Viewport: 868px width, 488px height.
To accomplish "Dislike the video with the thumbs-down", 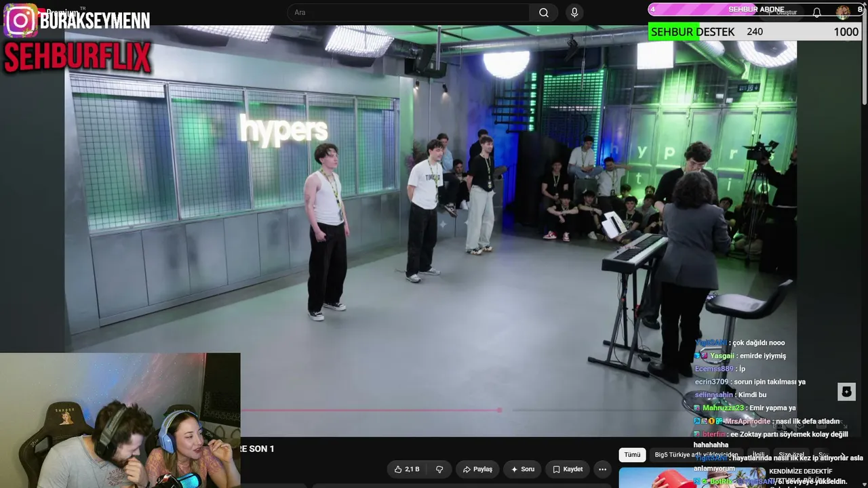I will point(439,469).
